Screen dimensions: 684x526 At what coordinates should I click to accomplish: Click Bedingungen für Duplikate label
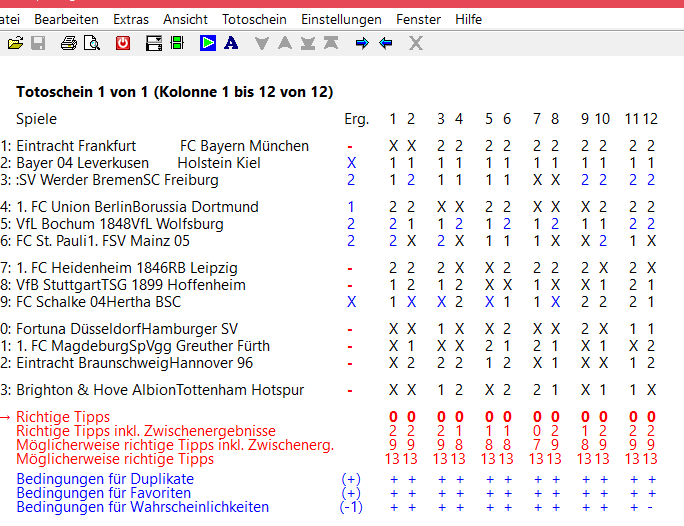tap(105, 479)
